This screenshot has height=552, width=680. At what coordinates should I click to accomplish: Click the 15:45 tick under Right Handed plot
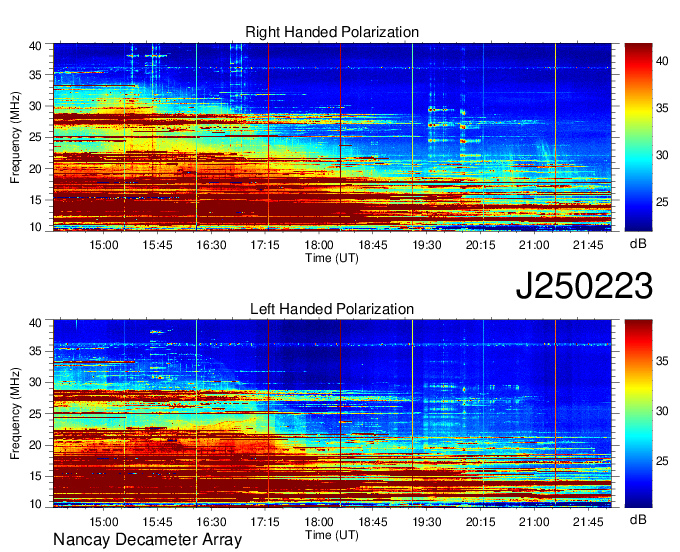point(157,245)
